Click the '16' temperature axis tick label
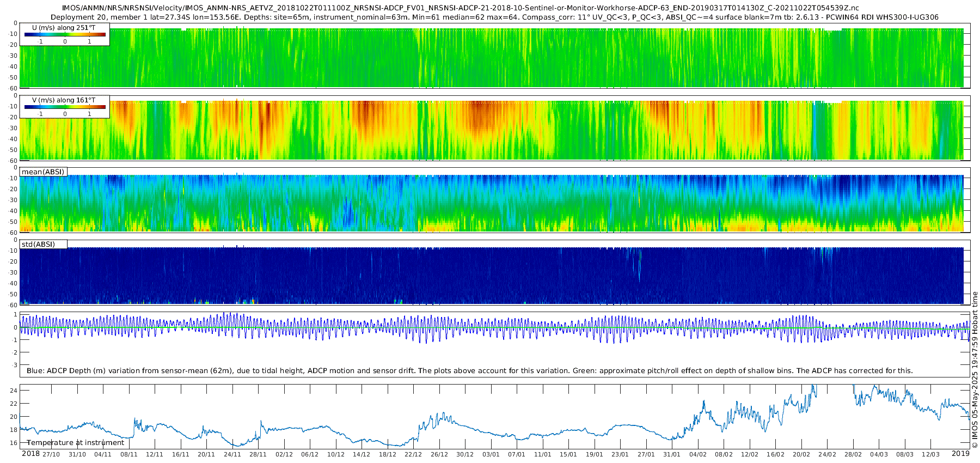The height and width of the screenshot is (463, 980). pyautogui.click(x=14, y=443)
